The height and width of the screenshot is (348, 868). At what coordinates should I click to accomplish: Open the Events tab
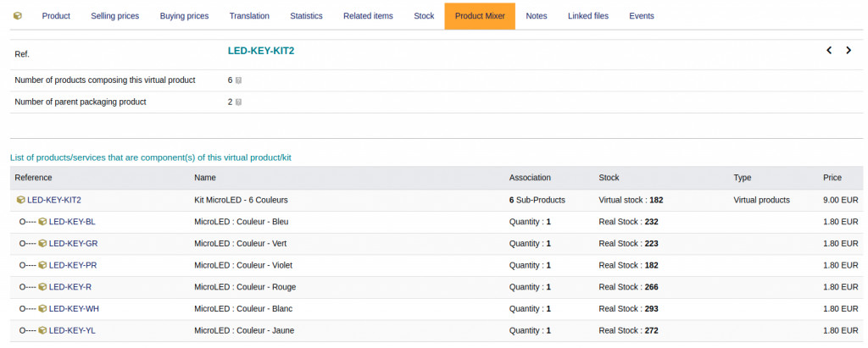click(x=642, y=16)
